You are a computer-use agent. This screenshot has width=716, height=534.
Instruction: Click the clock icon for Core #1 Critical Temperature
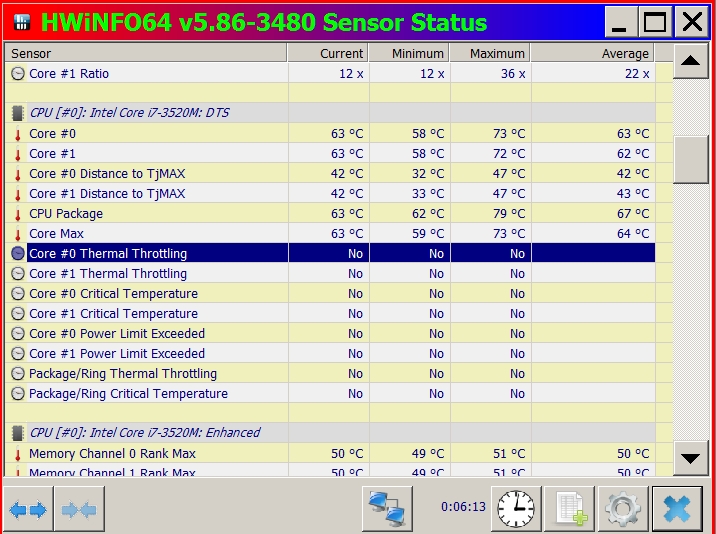tap(18, 313)
